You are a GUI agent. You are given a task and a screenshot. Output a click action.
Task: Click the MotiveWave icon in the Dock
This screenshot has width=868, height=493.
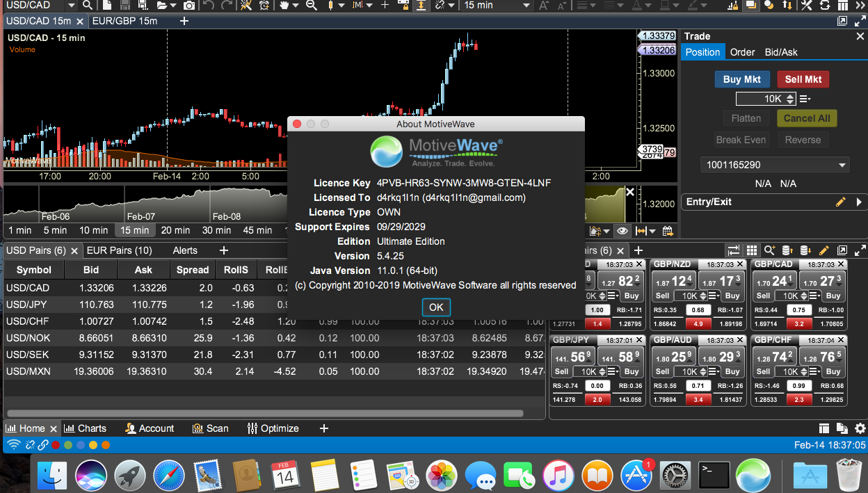753,476
